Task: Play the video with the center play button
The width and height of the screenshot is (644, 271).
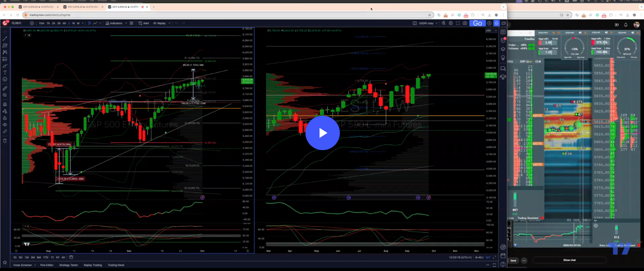Action: pyautogui.click(x=323, y=133)
